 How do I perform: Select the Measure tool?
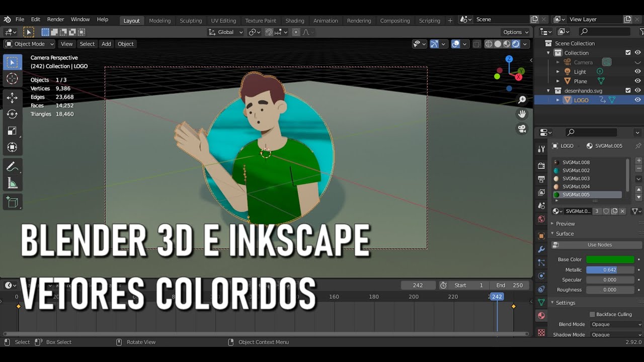pyautogui.click(x=12, y=183)
